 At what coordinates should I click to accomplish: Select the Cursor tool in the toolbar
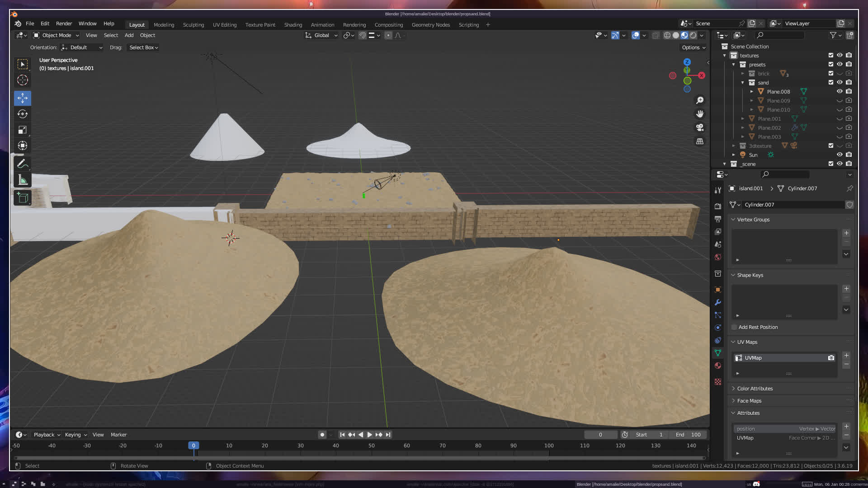[x=22, y=80]
